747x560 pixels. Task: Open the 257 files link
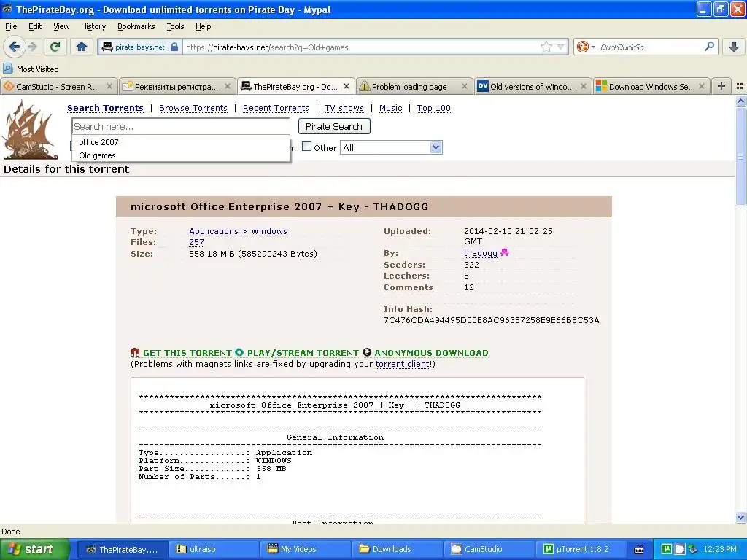pos(196,242)
